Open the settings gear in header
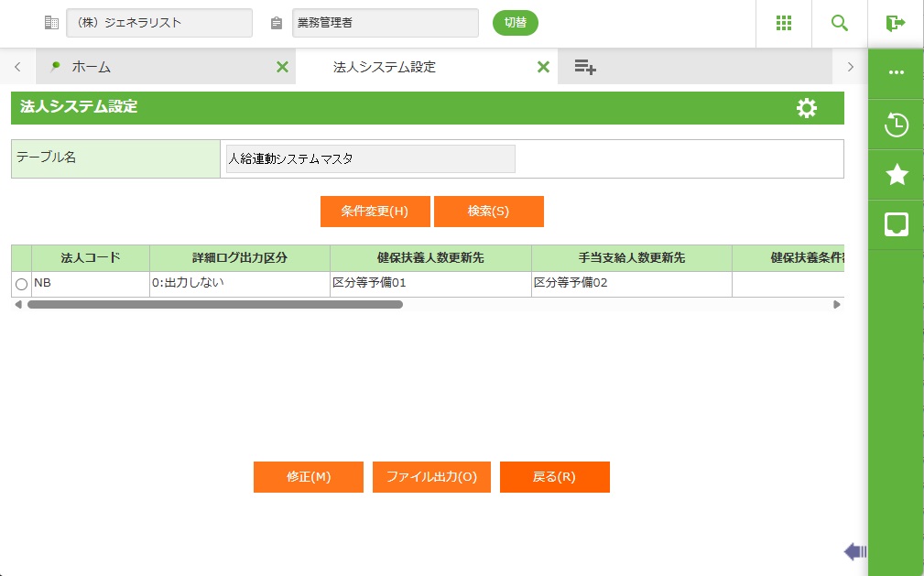Image resolution: width=924 pixels, height=576 pixels. tap(806, 108)
